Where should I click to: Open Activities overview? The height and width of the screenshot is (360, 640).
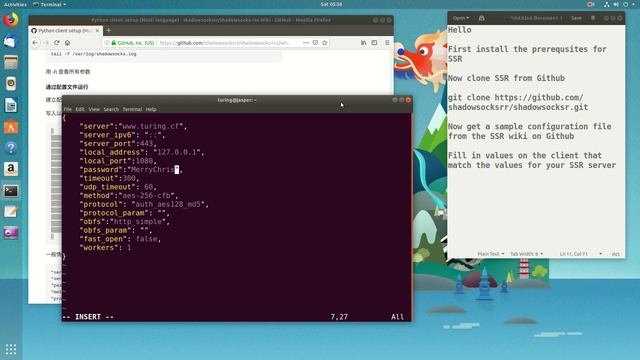[15, 4]
